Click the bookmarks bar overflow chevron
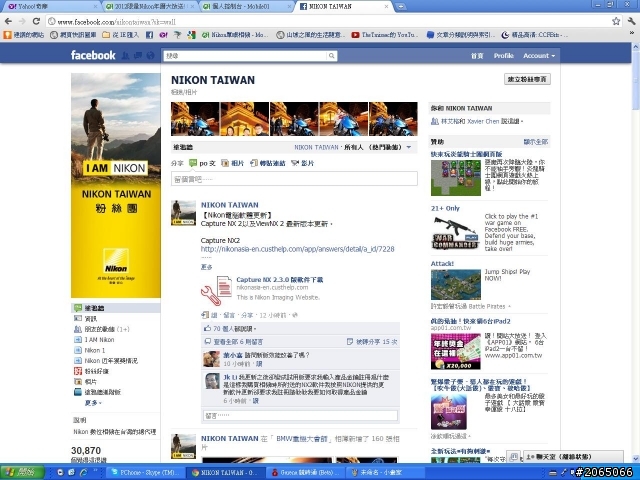The height and width of the screenshot is (480, 640). [x=632, y=33]
